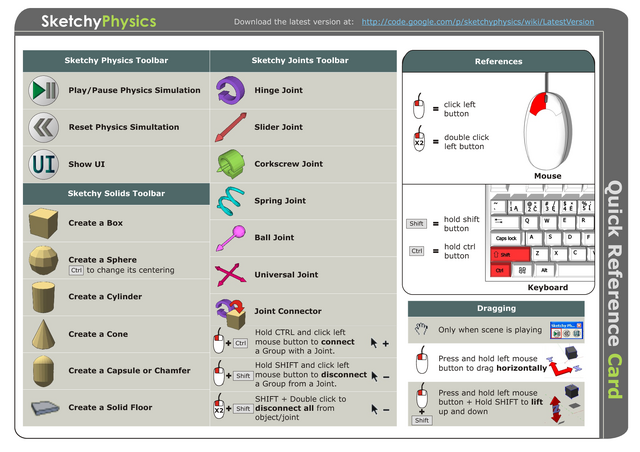Click the Dragging header

pyautogui.click(x=496, y=309)
